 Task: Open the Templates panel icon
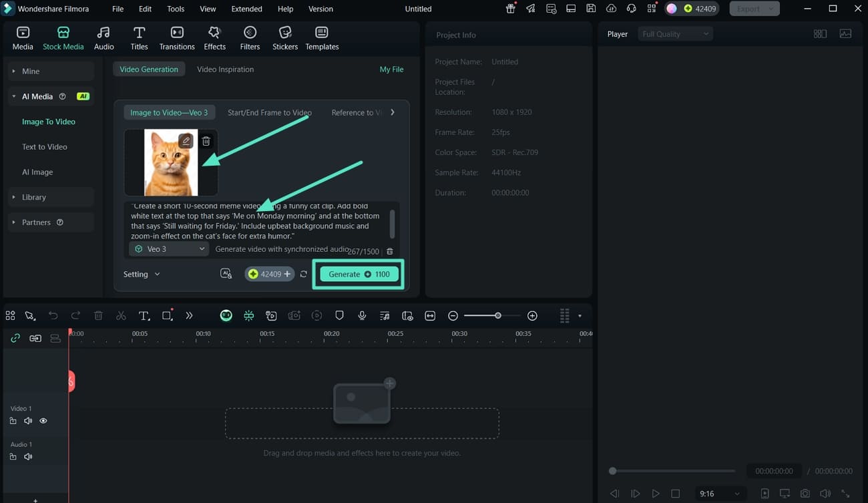coord(322,38)
